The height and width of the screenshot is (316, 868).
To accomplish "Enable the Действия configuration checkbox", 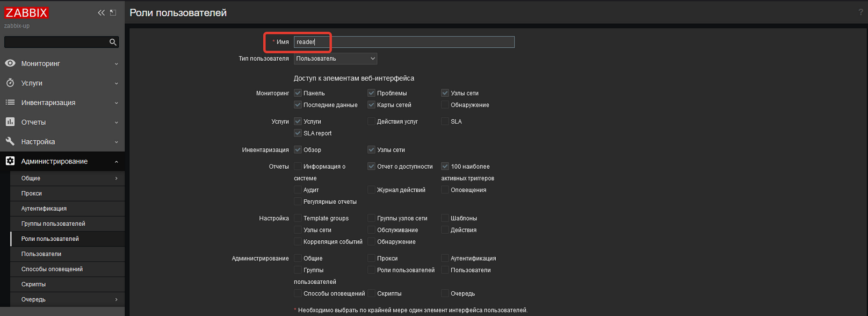I will (x=445, y=230).
